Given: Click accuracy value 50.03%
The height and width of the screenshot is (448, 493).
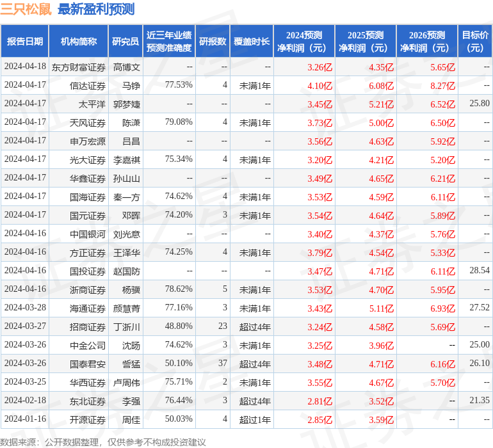Looking at the screenshot, I should coord(179,419).
